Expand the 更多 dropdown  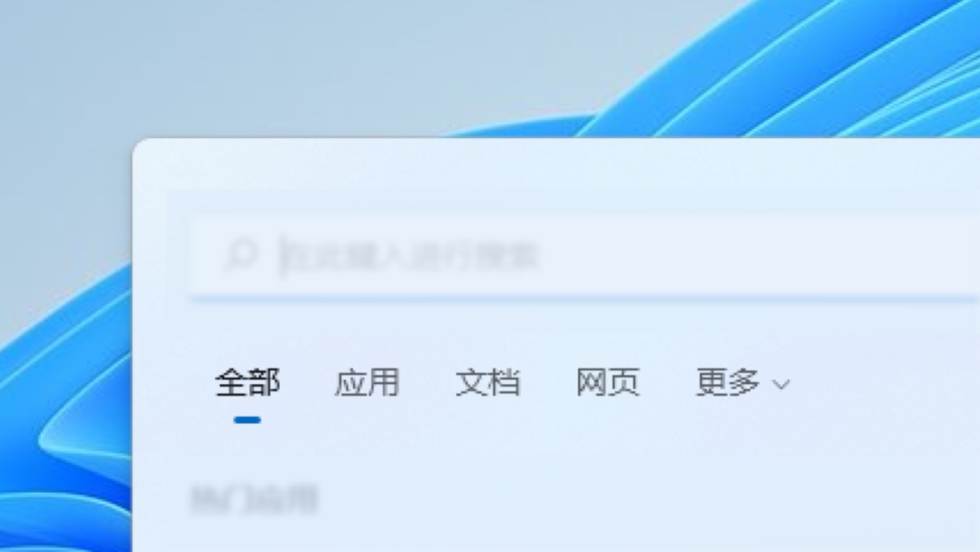pos(743,382)
